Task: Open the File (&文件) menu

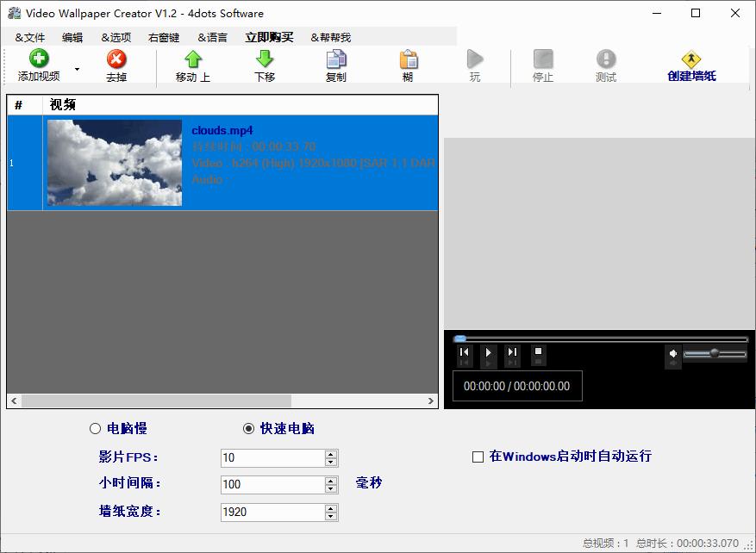Action: pos(30,37)
